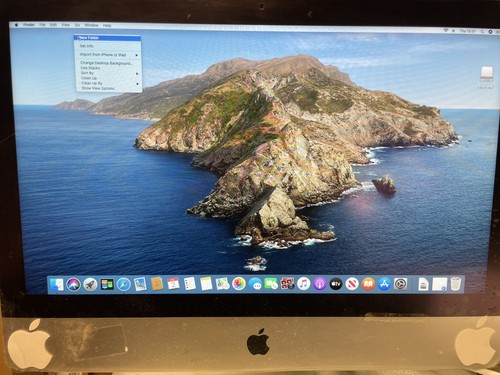Open Messages blue bubble icon
Viewport: 500px width, 375px height.
click(x=255, y=284)
